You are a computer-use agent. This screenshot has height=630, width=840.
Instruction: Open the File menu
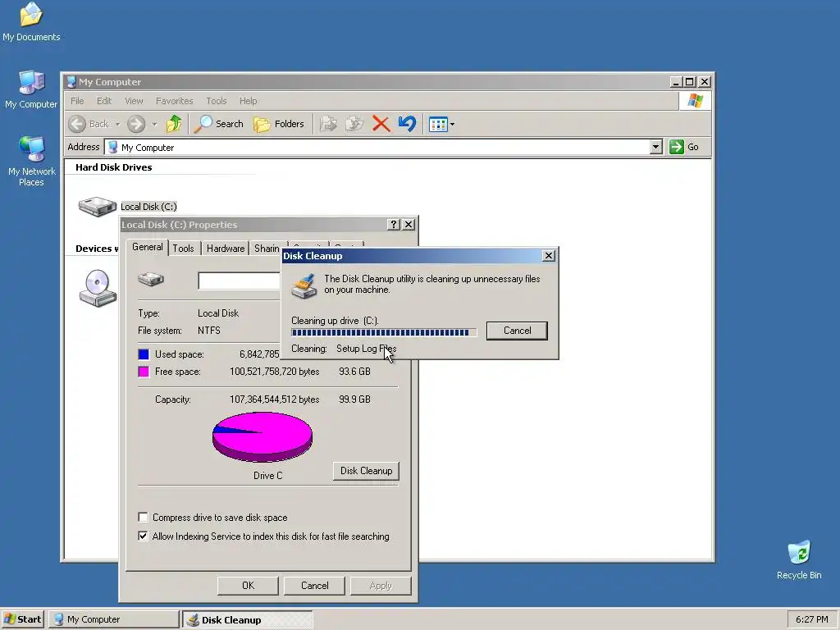(77, 101)
